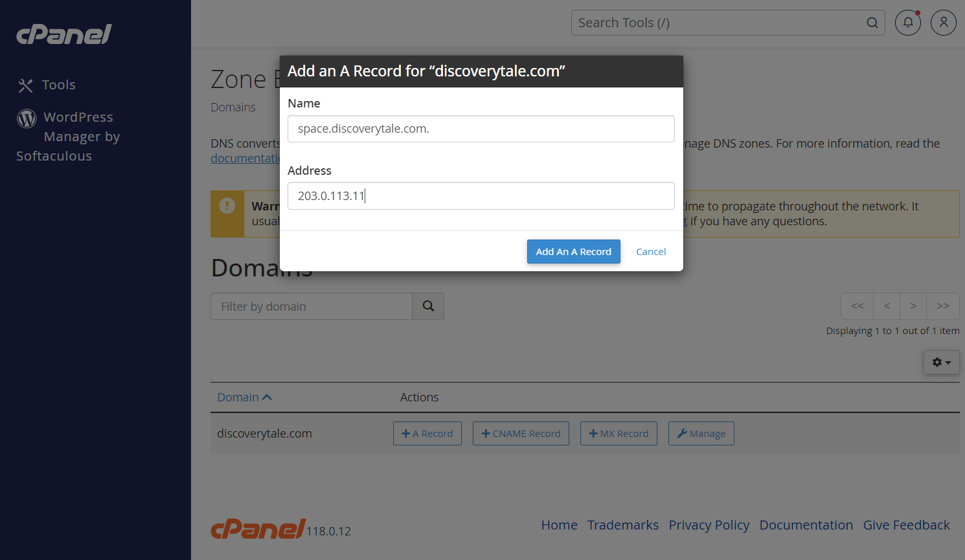Click the Actions column header

(x=419, y=398)
